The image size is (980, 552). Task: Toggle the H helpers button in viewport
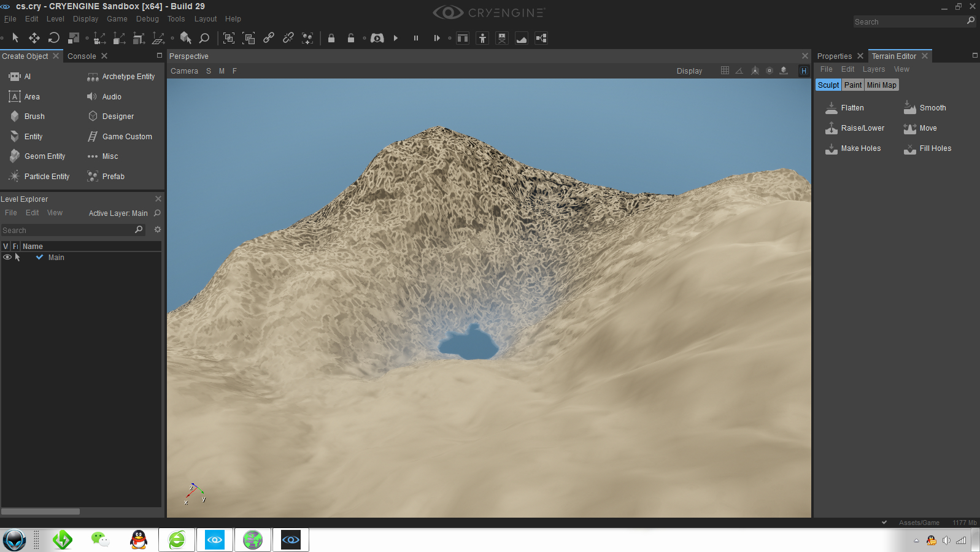pyautogui.click(x=803, y=71)
